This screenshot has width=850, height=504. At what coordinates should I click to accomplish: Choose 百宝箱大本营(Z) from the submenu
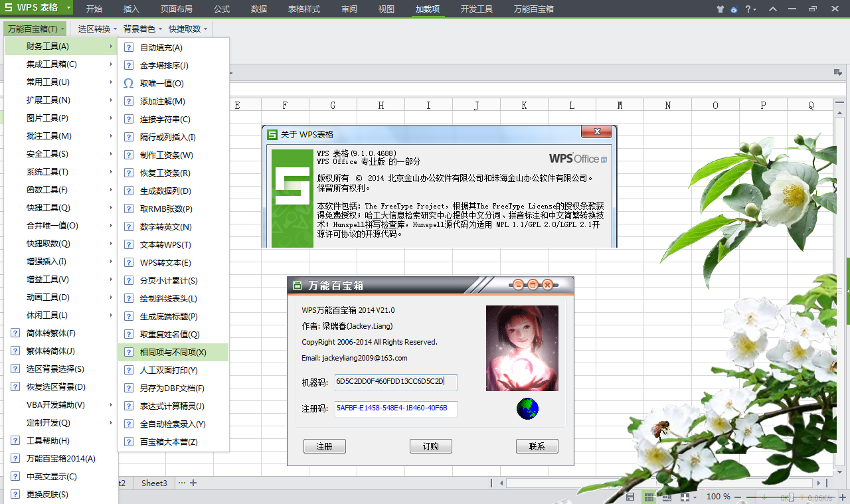coord(173,442)
